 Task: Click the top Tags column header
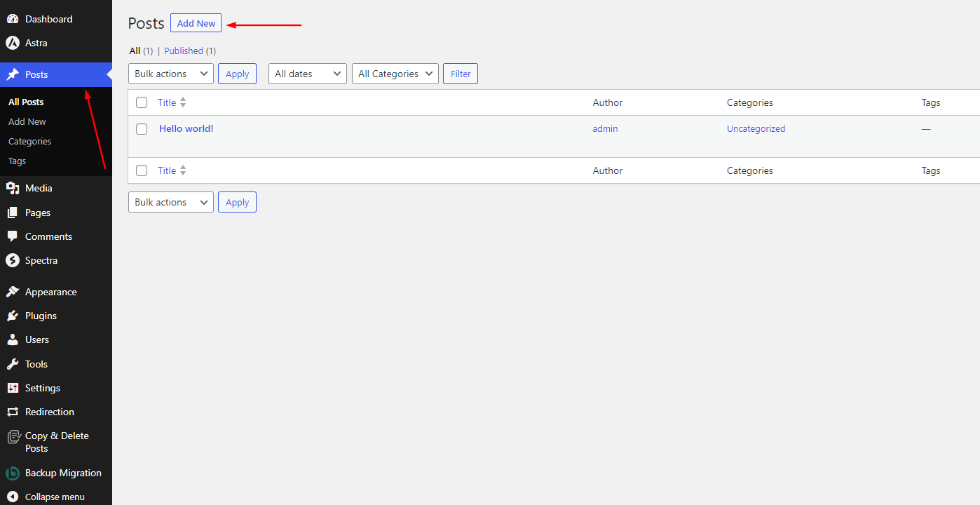pos(931,102)
